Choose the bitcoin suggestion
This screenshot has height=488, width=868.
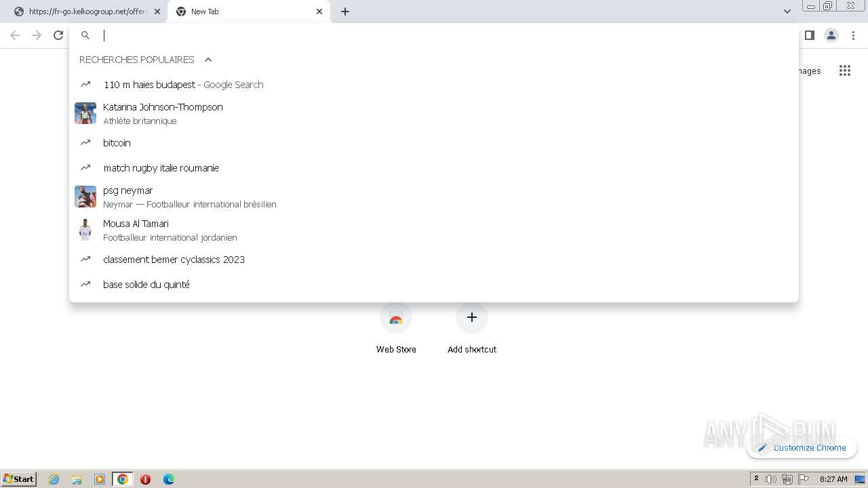[434, 143]
